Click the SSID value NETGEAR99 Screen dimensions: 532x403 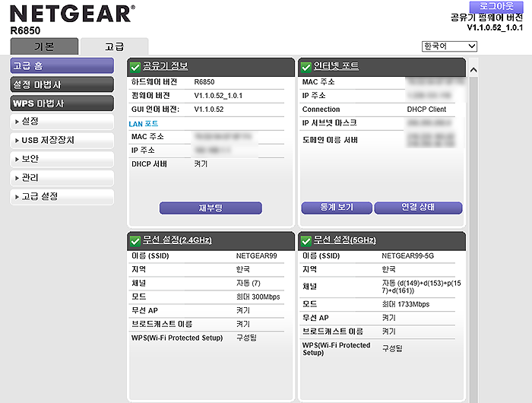tap(257, 256)
